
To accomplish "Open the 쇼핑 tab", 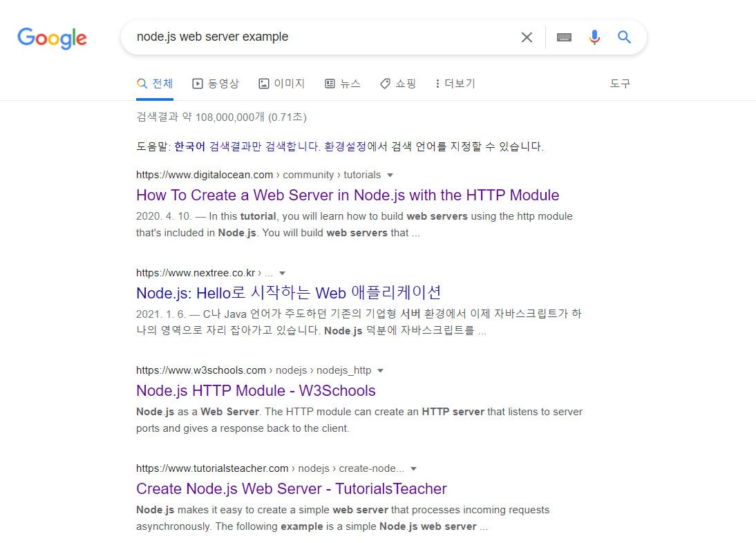I will [x=398, y=84].
